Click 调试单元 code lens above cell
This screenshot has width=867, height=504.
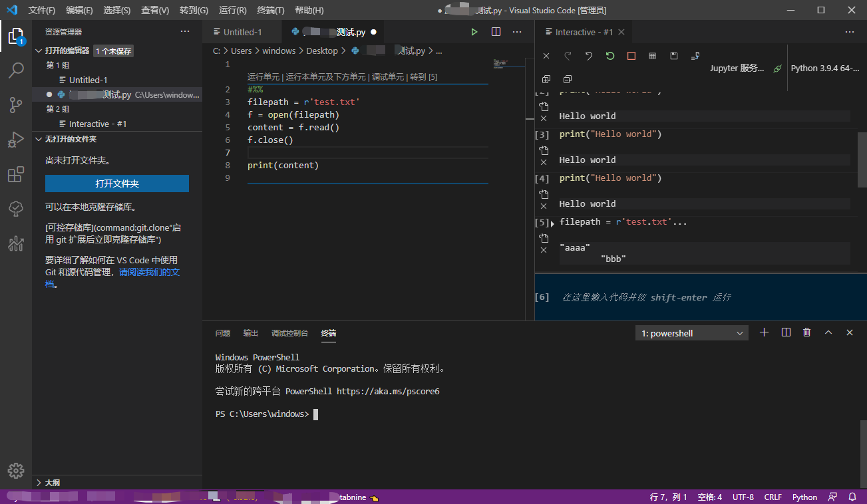pos(388,77)
